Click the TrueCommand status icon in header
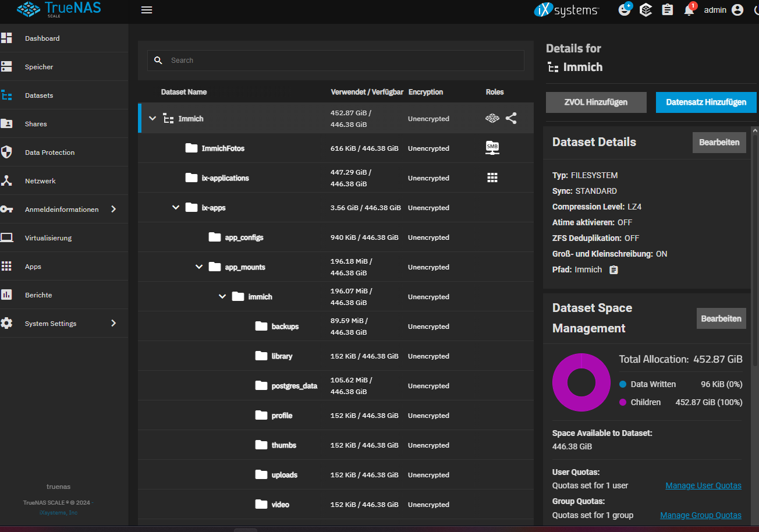This screenshot has height=532, width=759. point(645,10)
